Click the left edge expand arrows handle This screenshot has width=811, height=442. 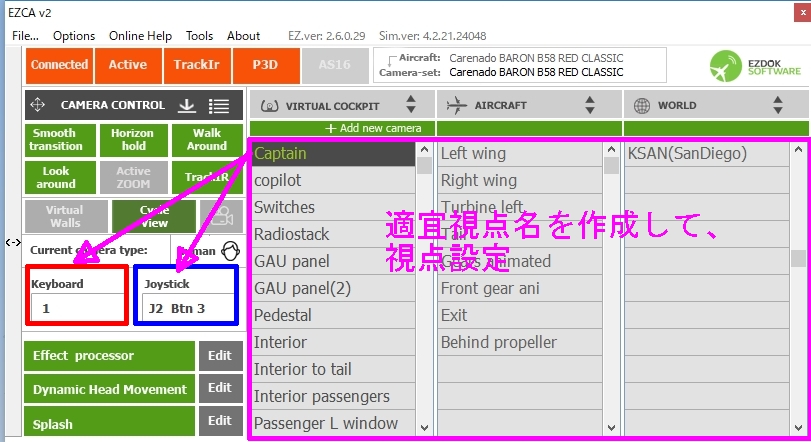13,242
